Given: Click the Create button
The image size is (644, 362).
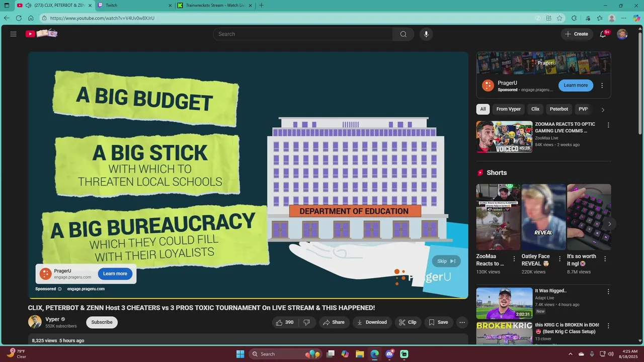Looking at the screenshot, I should (x=577, y=34).
